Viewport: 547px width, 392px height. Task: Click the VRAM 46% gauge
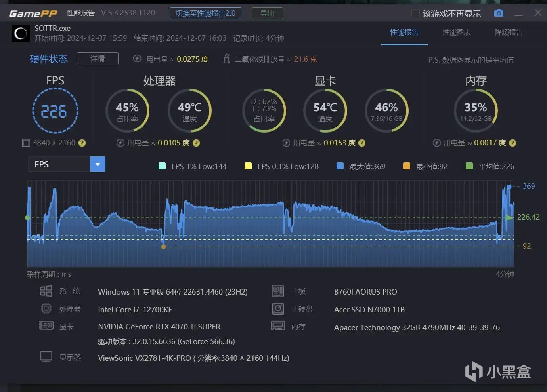pos(386,111)
